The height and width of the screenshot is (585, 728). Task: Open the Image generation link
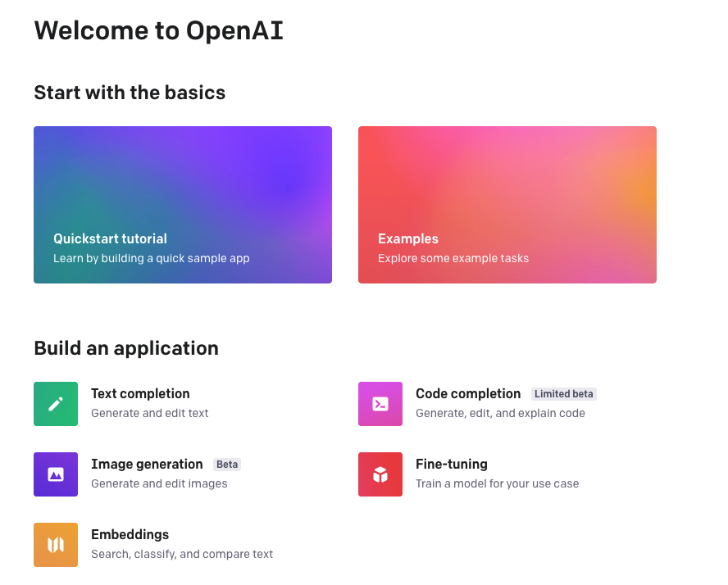(x=147, y=464)
